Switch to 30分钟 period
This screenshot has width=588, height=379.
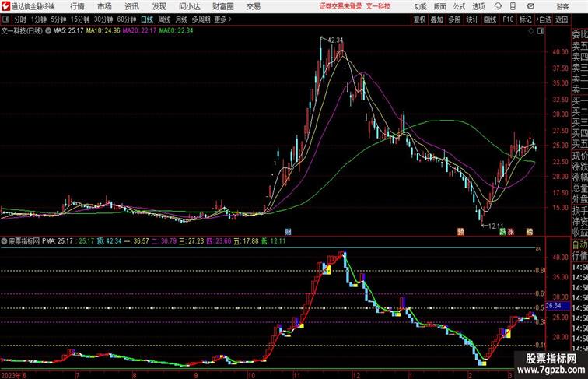(103, 19)
